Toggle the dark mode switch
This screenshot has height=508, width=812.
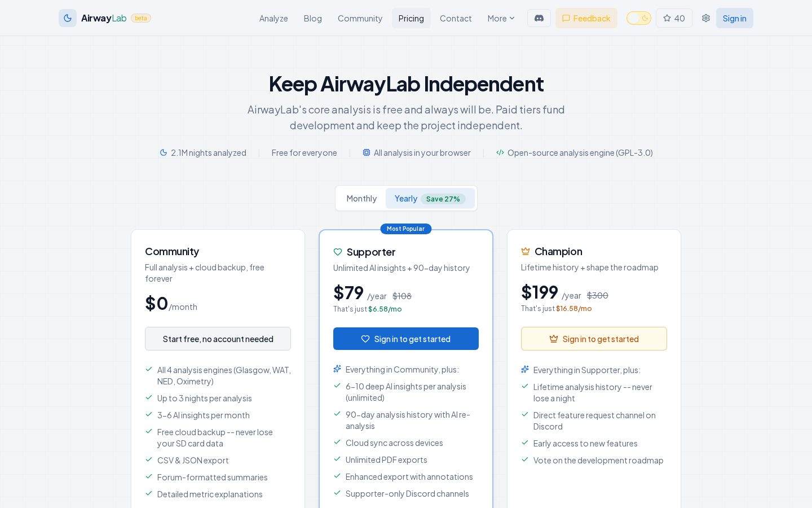click(x=639, y=18)
